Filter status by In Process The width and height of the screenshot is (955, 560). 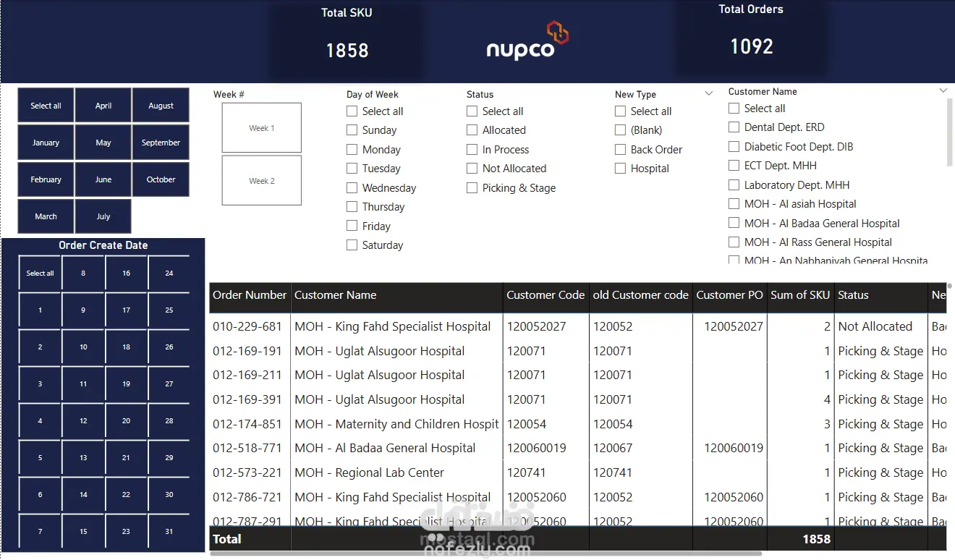[472, 150]
